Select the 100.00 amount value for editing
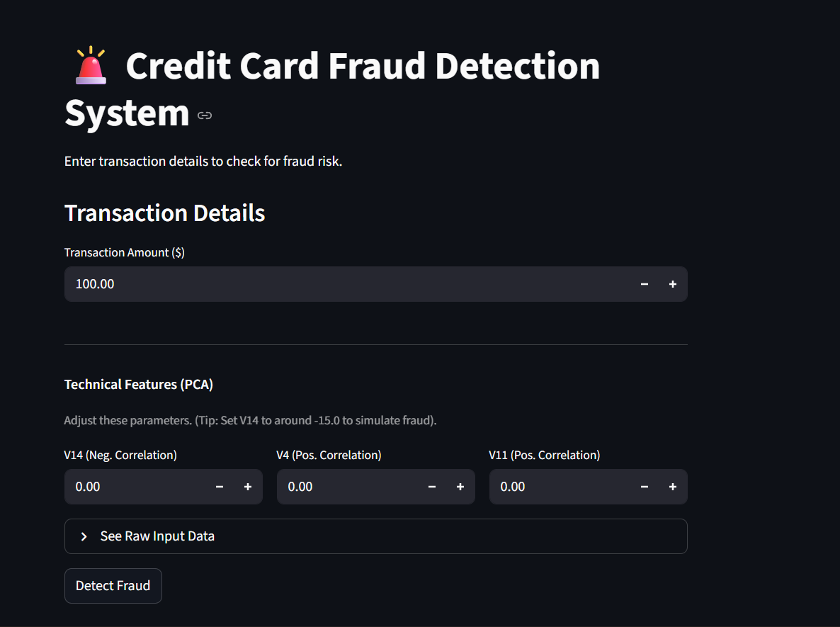The height and width of the screenshot is (627, 840). (94, 283)
